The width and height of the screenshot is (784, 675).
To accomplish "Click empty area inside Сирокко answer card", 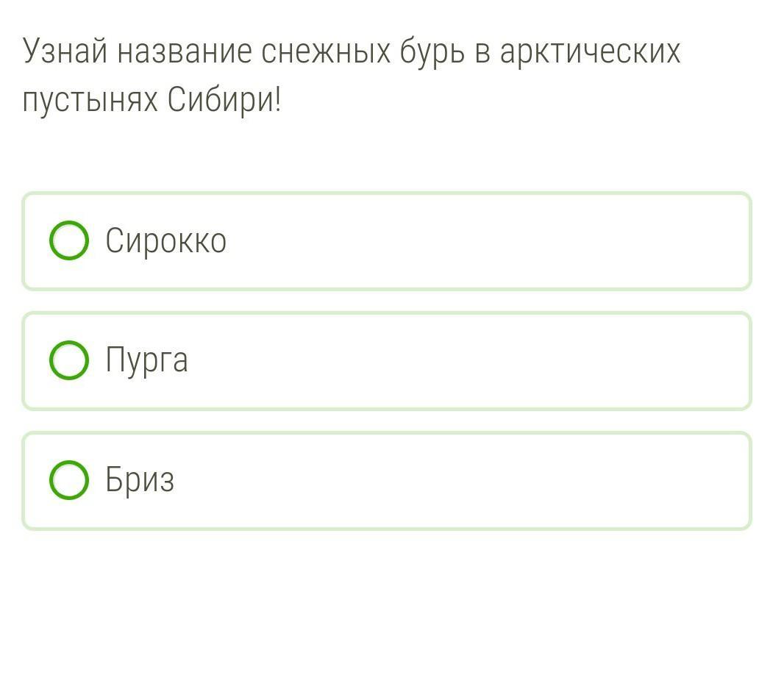I will [x=478, y=240].
